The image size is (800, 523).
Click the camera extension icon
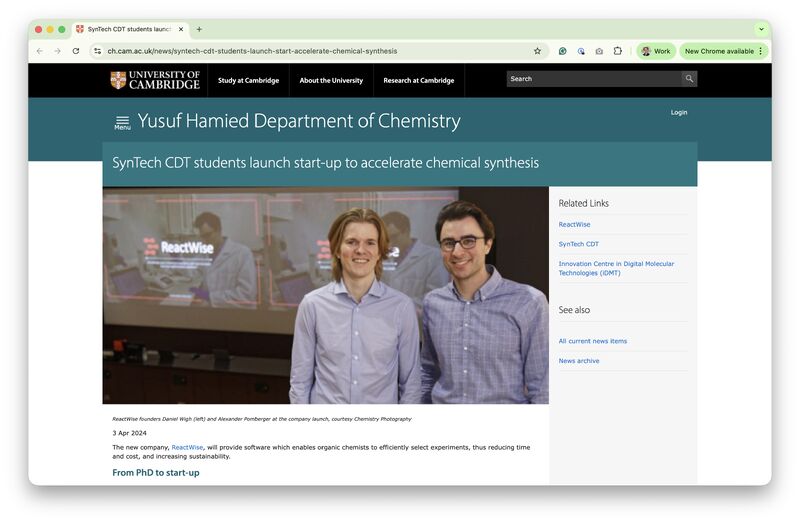(x=599, y=51)
